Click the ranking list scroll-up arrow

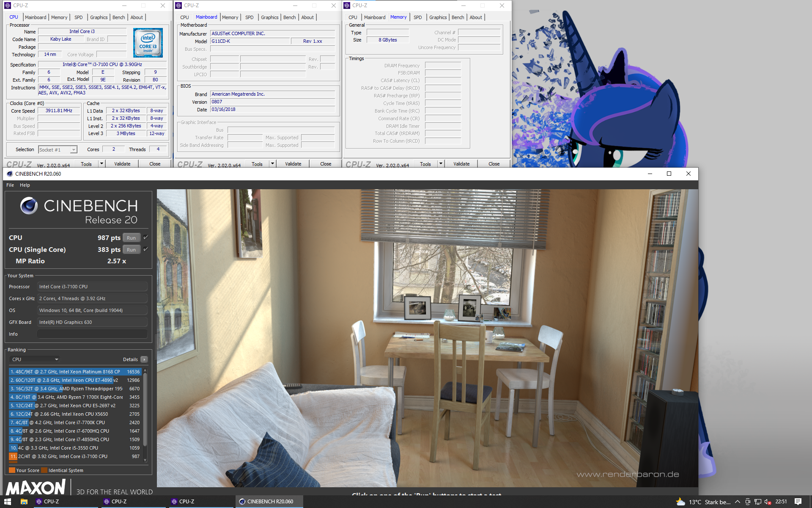pyautogui.click(x=145, y=370)
